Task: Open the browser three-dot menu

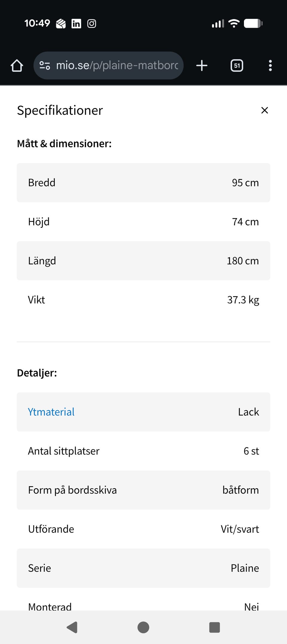Action: coord(270,65)
